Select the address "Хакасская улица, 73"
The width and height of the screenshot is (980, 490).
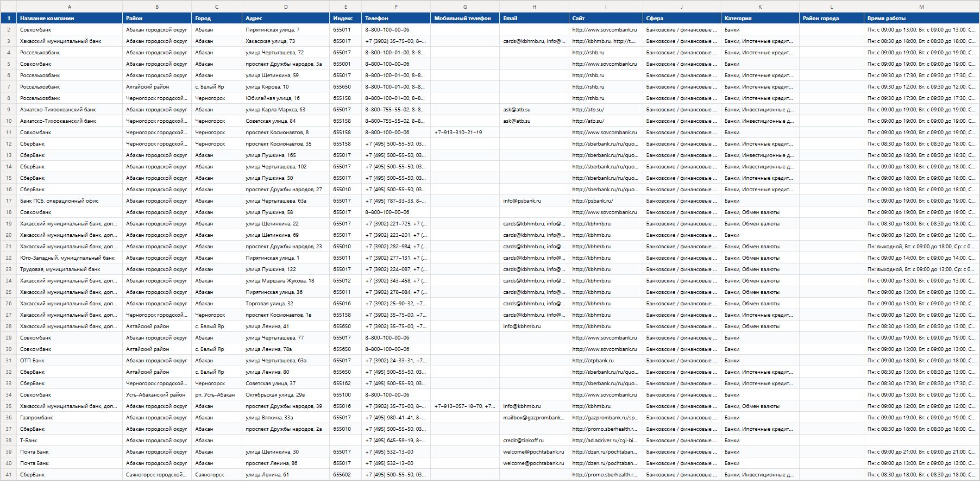tap(286, 41)
